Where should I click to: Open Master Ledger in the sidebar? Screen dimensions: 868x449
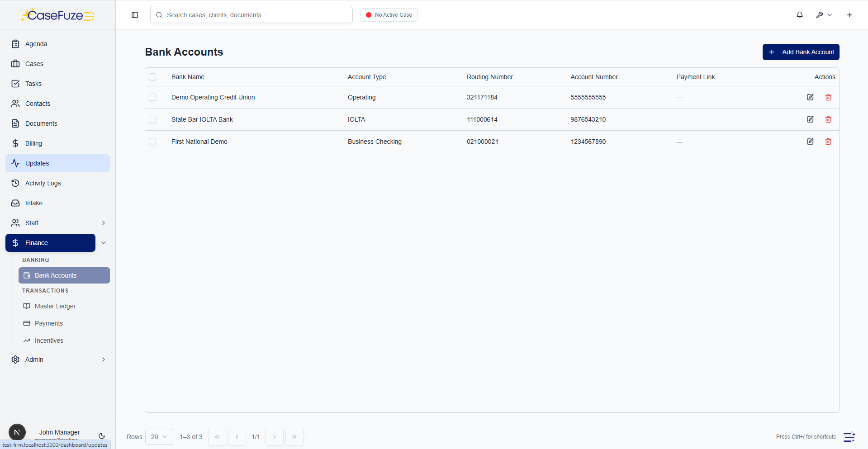point(55,306)
